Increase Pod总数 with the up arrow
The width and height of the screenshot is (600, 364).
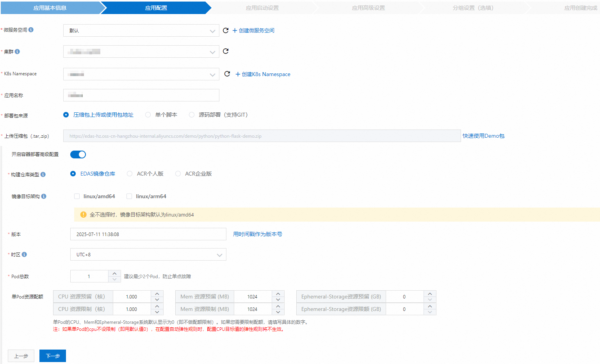point(114,273)
